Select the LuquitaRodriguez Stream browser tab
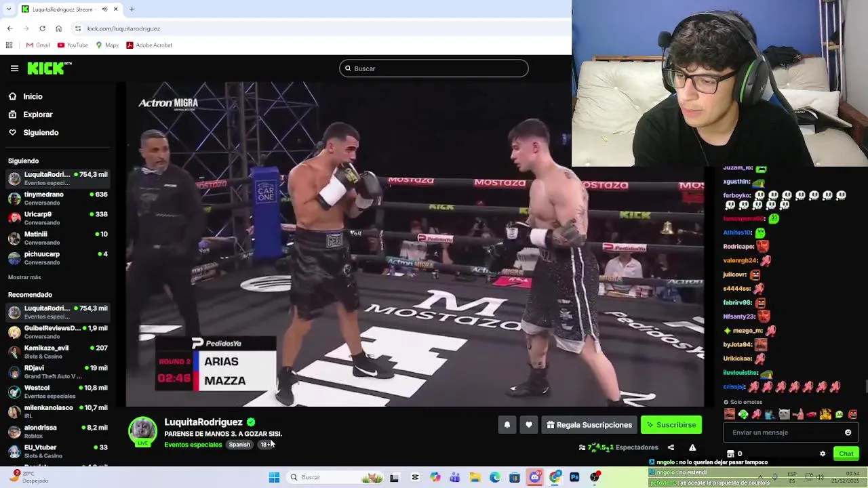The width and height of the screenshot is (868, 488). click(69, 9)
